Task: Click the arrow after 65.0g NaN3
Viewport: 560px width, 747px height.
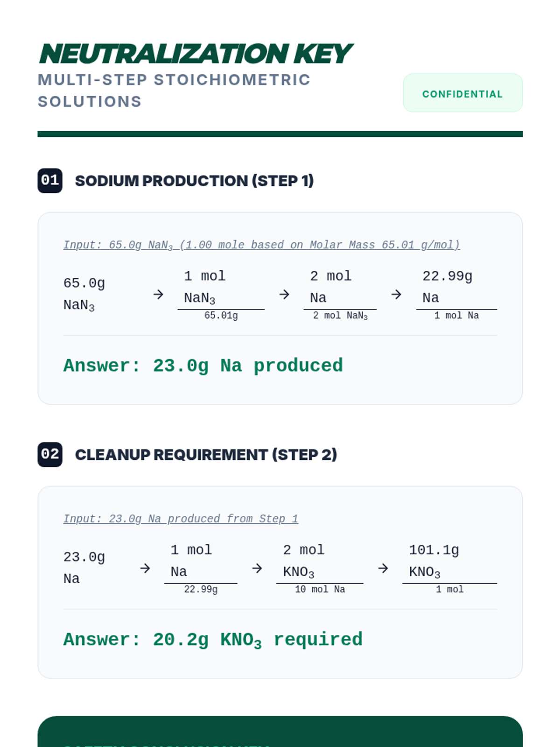Action: (x=158, y=295)
